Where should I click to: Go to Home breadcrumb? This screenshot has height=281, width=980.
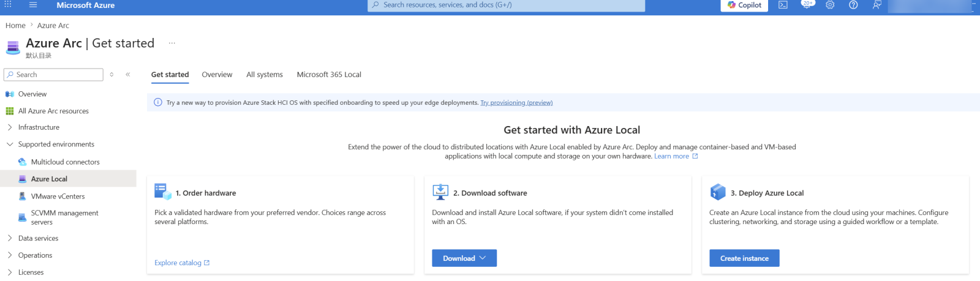click(15, 25)
